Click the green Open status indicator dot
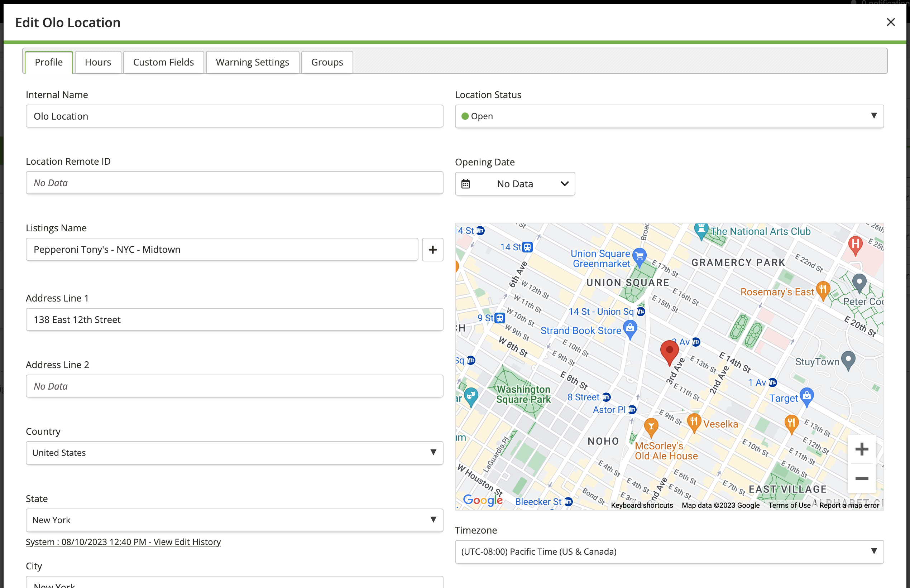 (x=465, y=116)
